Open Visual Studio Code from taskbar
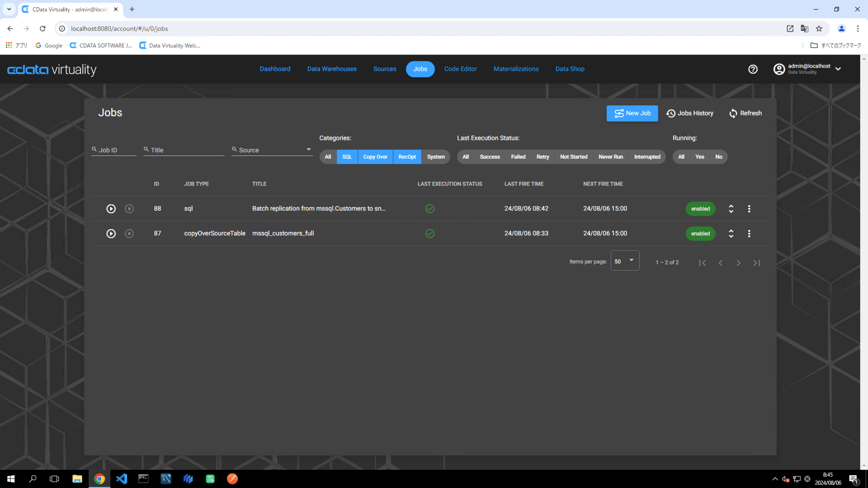 [122, 479]
